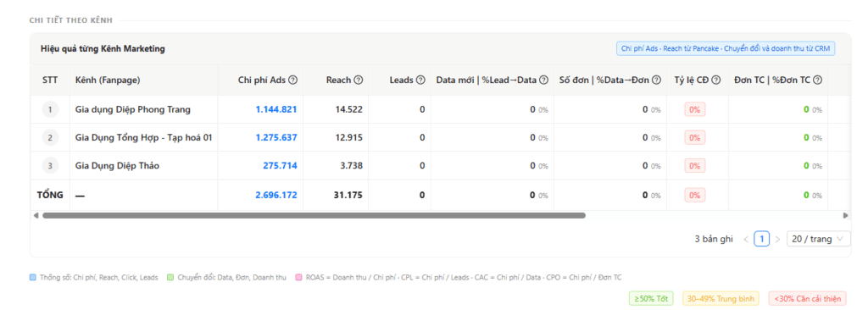Click the help icon beside Chi phí Ads

(293, 80)
